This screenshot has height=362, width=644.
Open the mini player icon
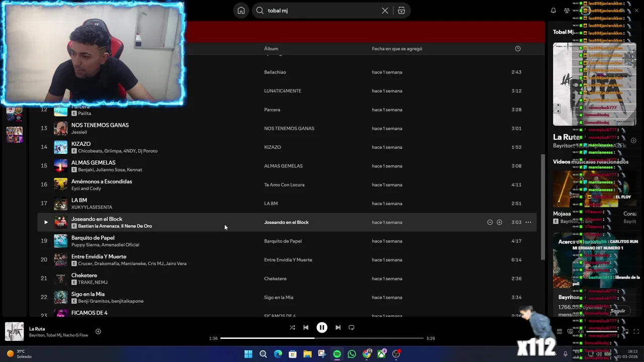pyautogui.click(x=625, y=331)
